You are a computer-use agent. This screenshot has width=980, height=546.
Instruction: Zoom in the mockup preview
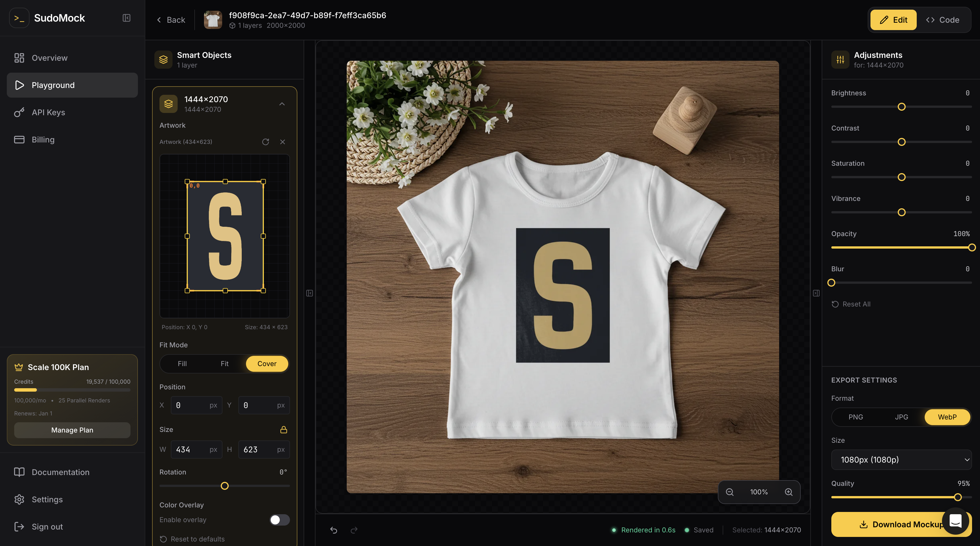point(789,492)
